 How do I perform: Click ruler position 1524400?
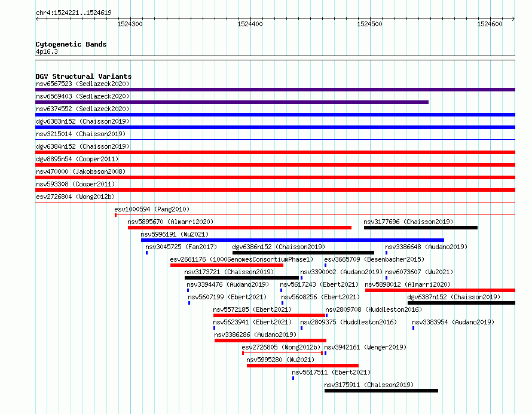250,24
